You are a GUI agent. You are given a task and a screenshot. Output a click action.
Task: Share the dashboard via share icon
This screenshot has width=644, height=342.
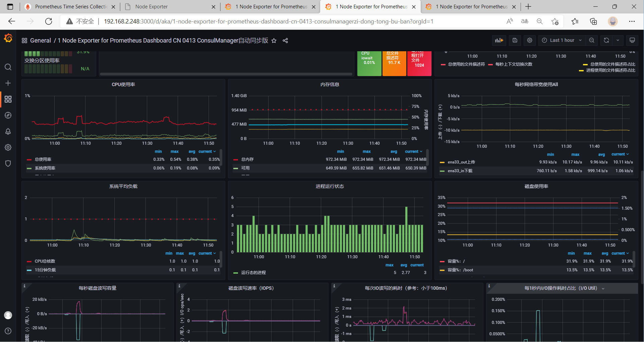(x=285, y=41)
